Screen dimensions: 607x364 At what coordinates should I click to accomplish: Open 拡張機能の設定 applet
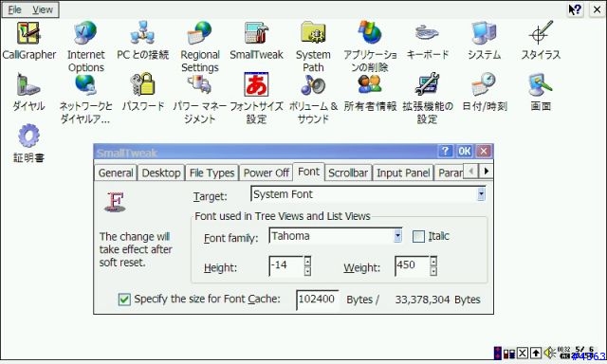tap(428, 99)
